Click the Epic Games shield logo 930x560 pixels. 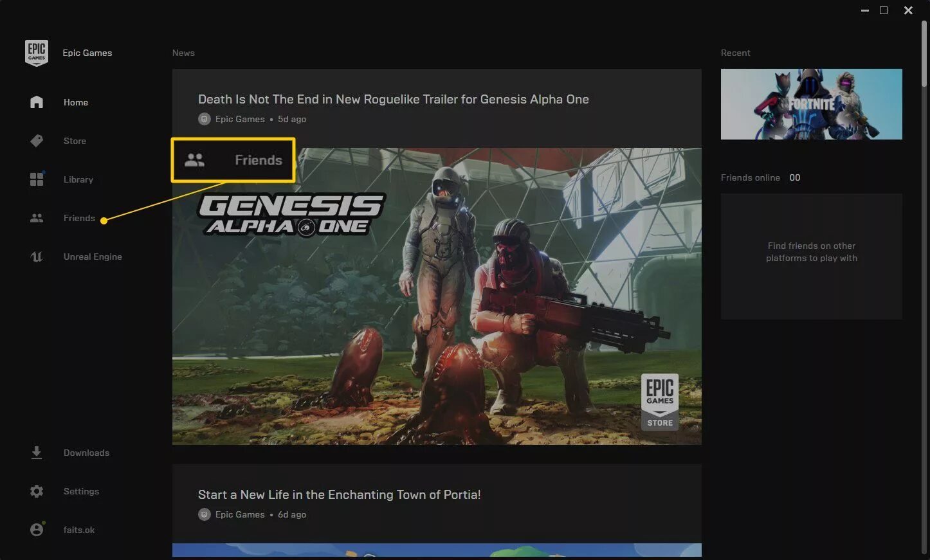[x=37, y=53]
